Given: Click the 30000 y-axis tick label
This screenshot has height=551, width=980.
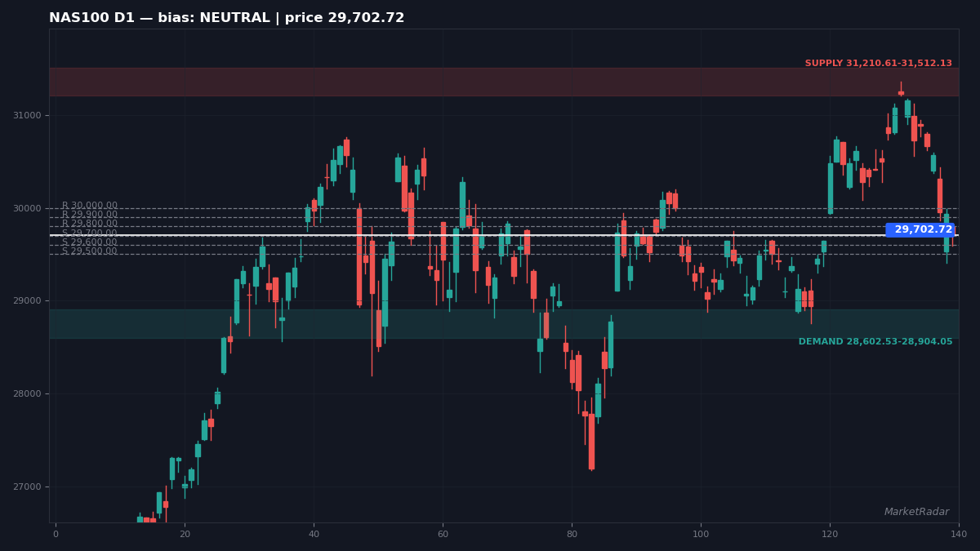Looking at the screenshot, I should tap(26, 209).
